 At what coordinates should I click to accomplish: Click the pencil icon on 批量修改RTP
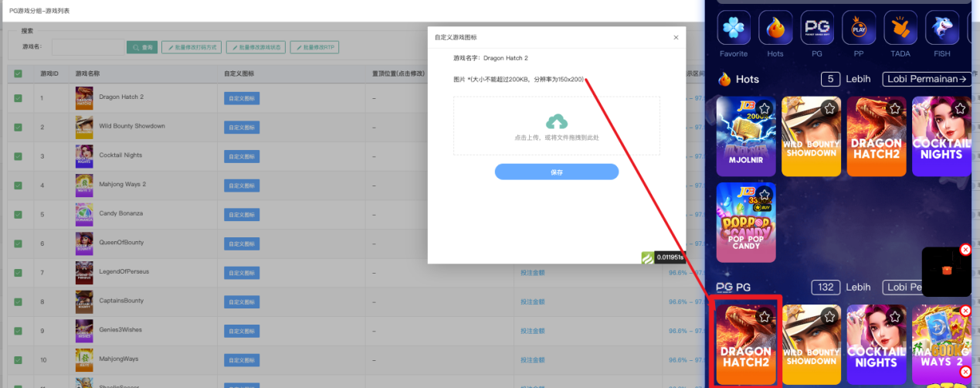298,48
